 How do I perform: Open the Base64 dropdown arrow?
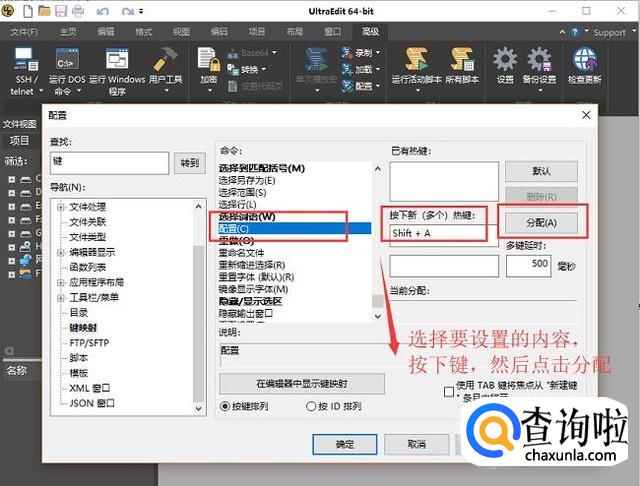click(274, 53)
